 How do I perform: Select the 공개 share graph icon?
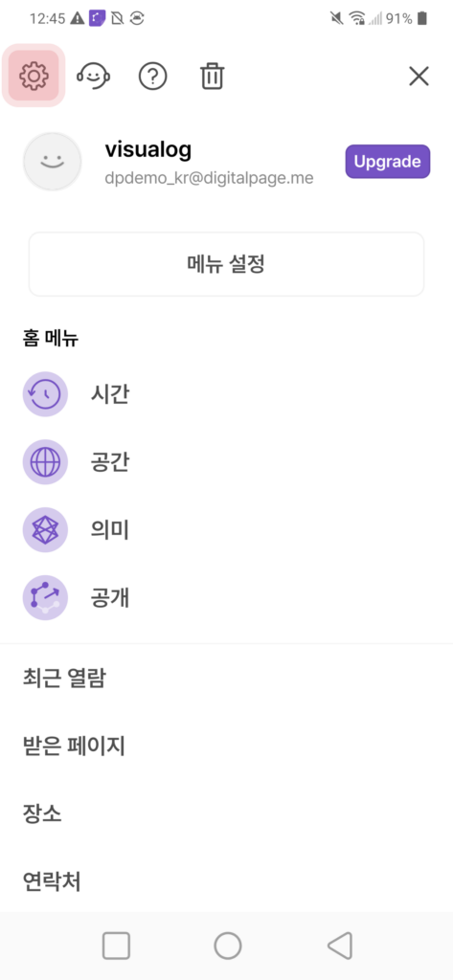click(45, 597)
